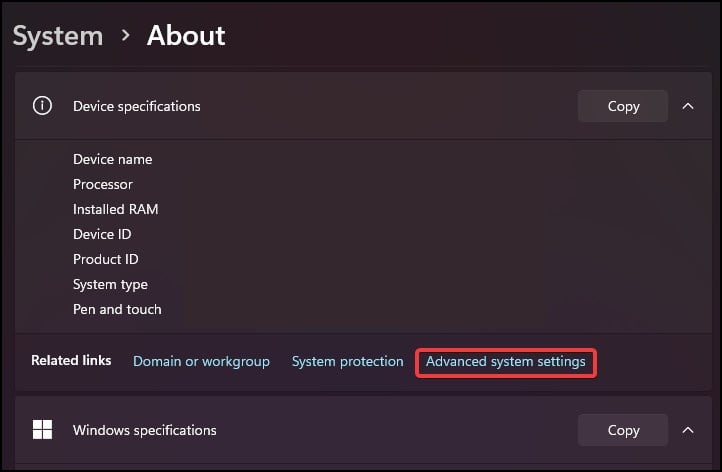Open the Domain or workgroup link
This screenshot has height=472, width=722.
201,361
